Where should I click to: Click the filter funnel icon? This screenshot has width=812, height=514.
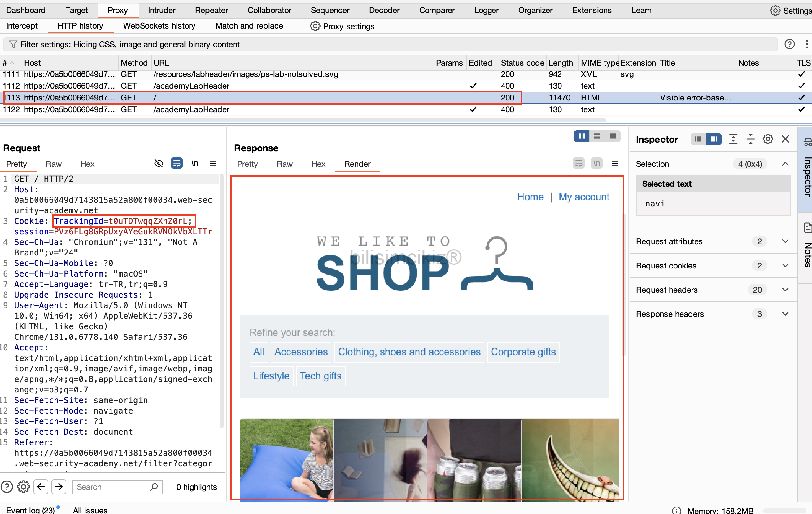coord(13,44)
